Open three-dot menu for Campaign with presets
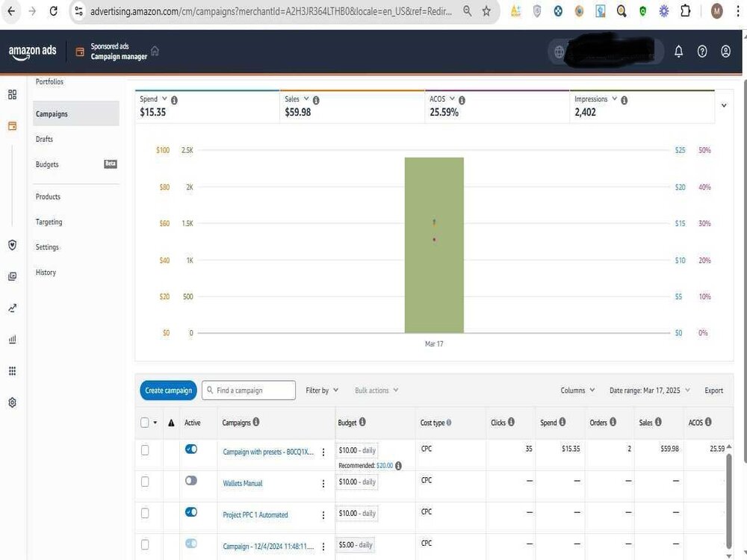This screenshot has height=560, width=747. pyautogui.click(x=323, y=452)
